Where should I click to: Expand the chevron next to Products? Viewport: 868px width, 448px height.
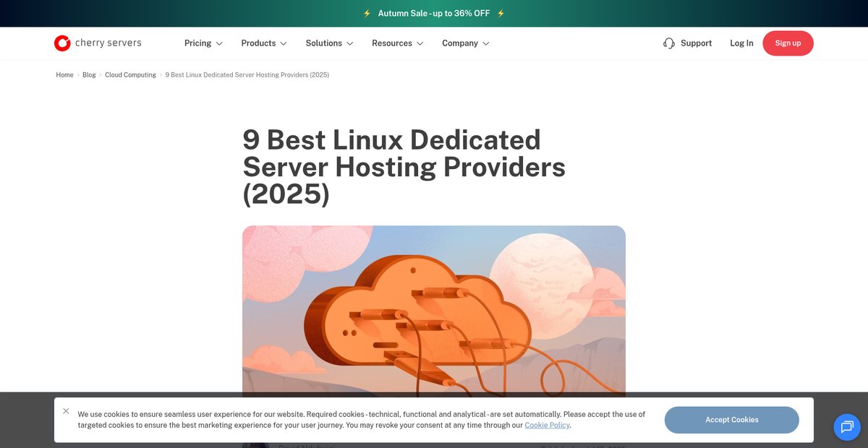[x=284, y=43]
